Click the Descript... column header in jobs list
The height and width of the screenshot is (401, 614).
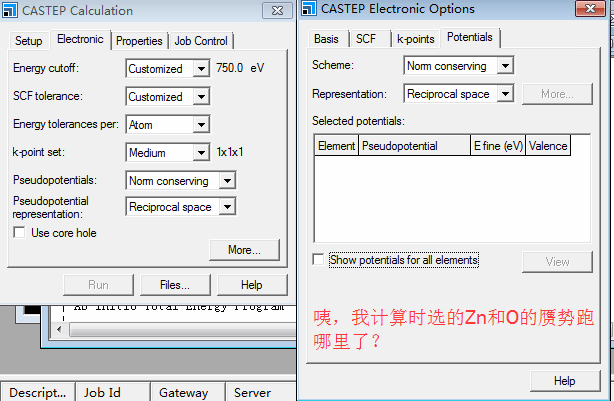tap(38, 392)
